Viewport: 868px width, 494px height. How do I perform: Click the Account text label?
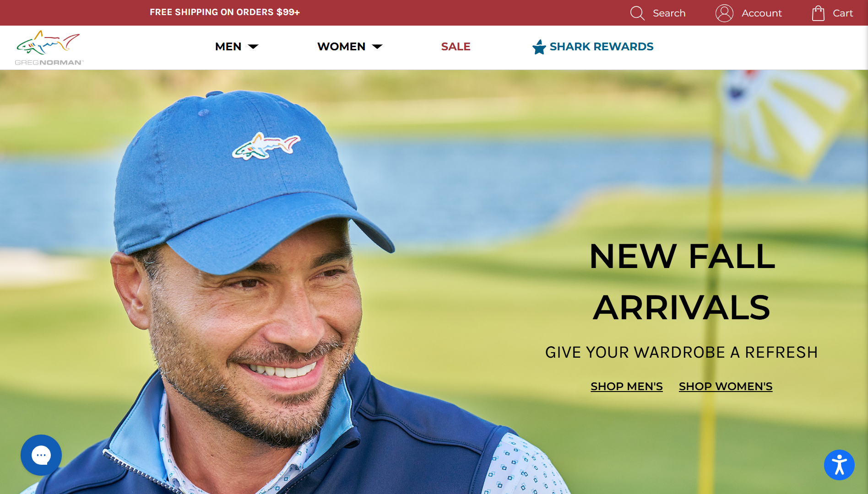pyautogui.click(x=762, y=13)
